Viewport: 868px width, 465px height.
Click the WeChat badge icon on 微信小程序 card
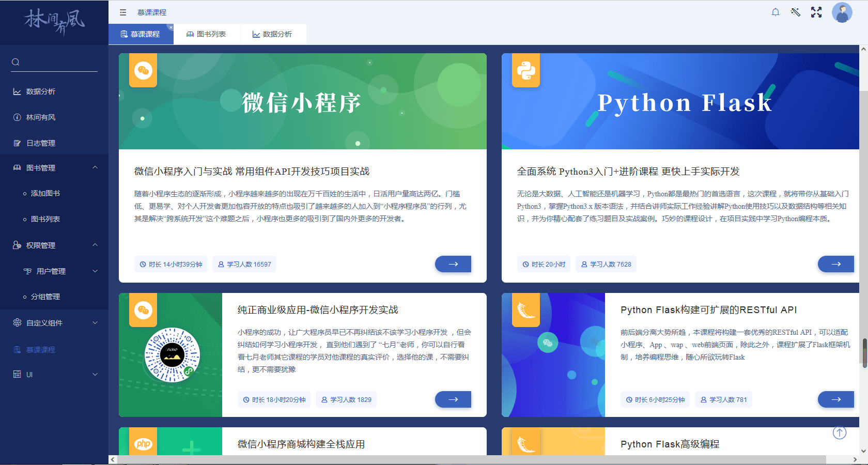(143, 70)
